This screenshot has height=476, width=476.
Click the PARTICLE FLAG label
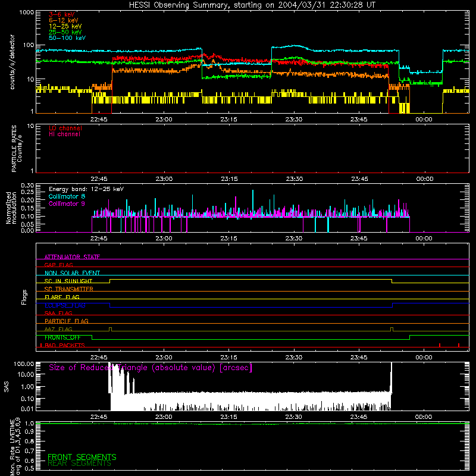67,321
